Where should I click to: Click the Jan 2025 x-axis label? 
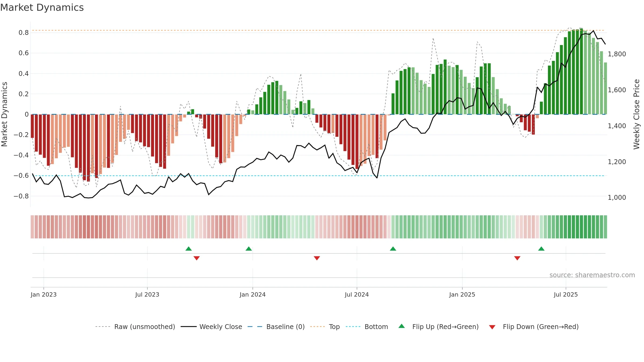pyautogui.click(x=462, y=294)
